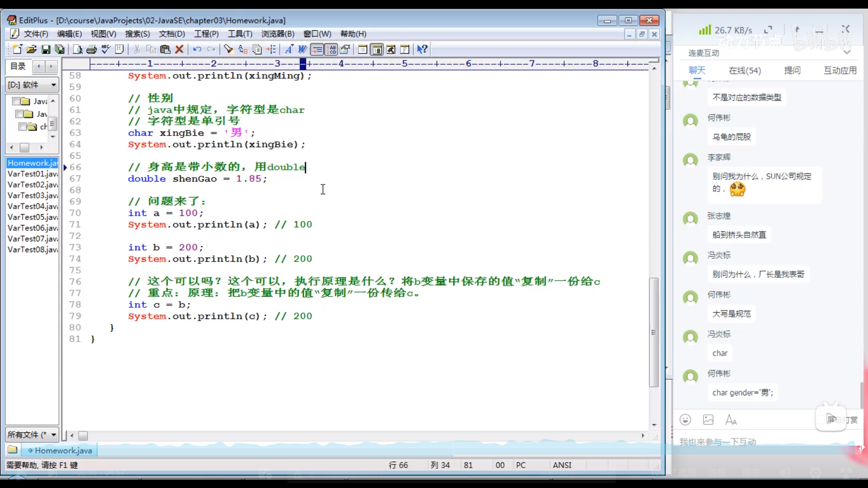
Task: Click the Spell check ABC icon
Action: [x=106, y=49]
